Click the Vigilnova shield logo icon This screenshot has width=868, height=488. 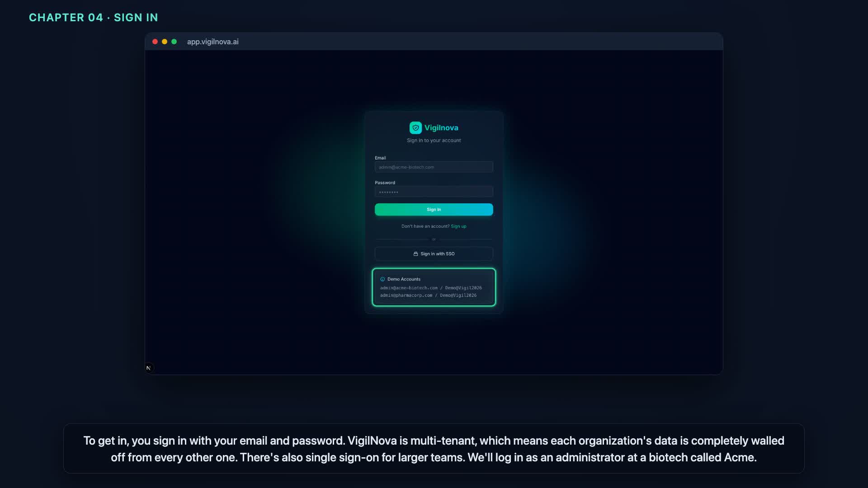pos(415,128)
